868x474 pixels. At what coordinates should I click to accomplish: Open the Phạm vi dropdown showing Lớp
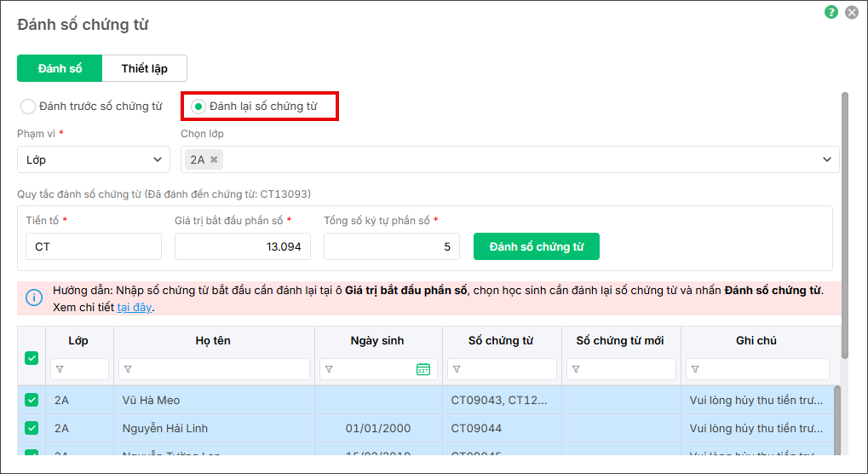[x=94, y=159]
